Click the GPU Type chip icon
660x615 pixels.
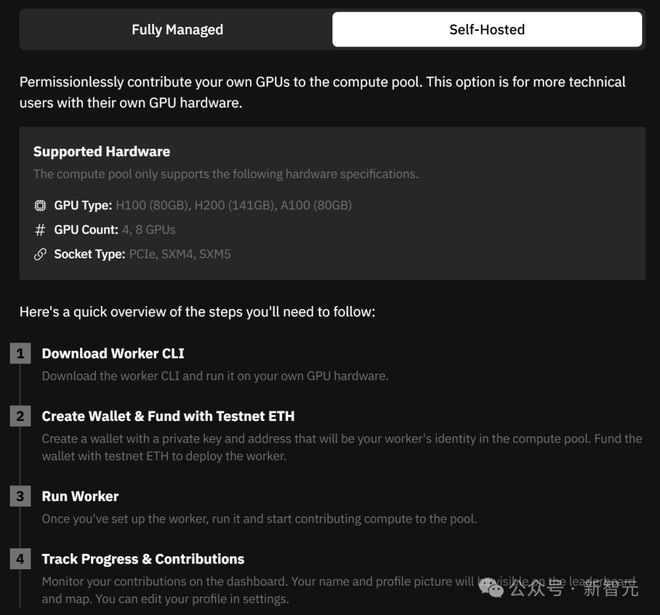click(40, 205)
